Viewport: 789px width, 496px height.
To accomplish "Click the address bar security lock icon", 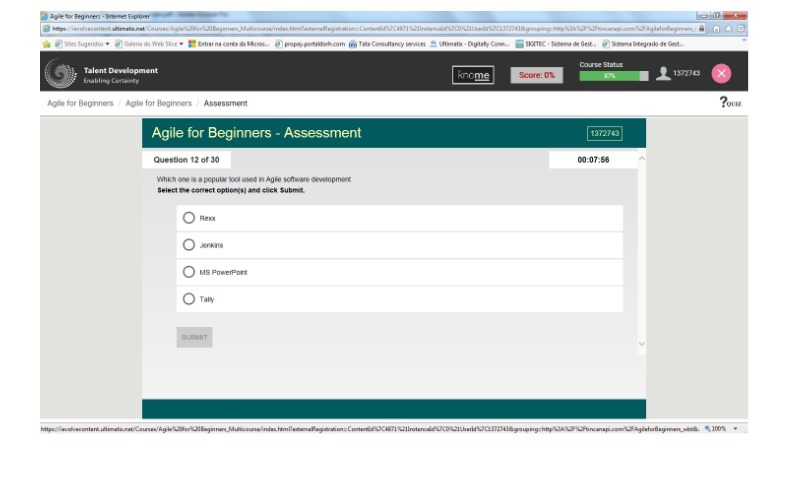I will click(x=701, y=29).
